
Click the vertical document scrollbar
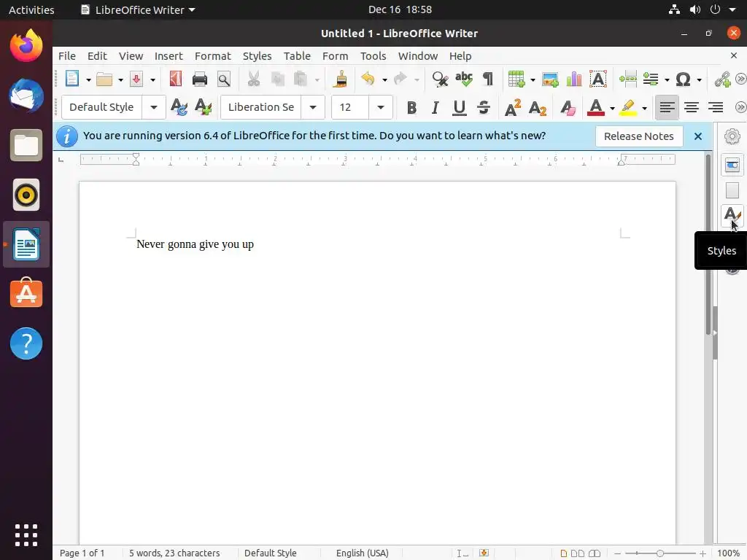pos(708,244)
